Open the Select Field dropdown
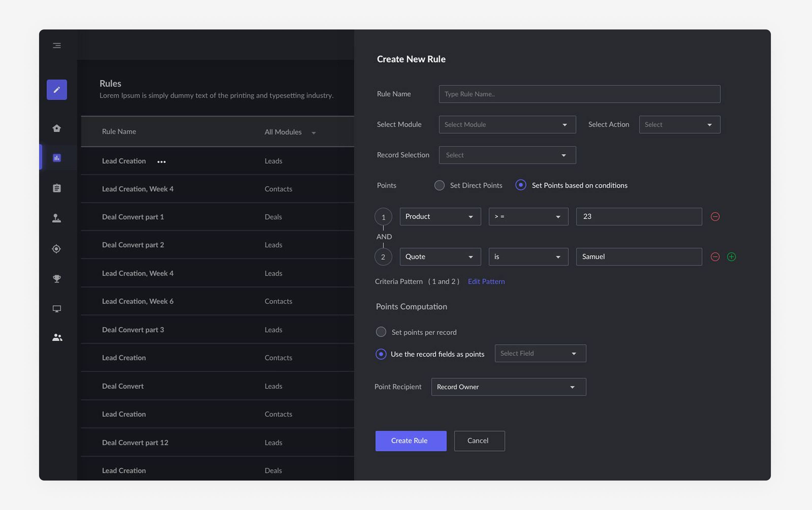This screenshot has width=812, height=510. [540, 354]
